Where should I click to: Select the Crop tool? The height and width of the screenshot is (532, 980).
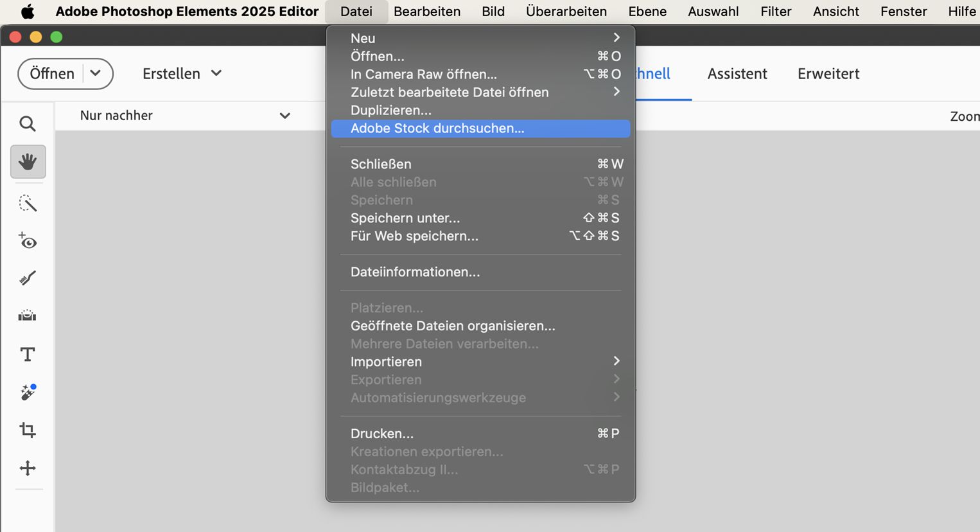click(28, 430)
